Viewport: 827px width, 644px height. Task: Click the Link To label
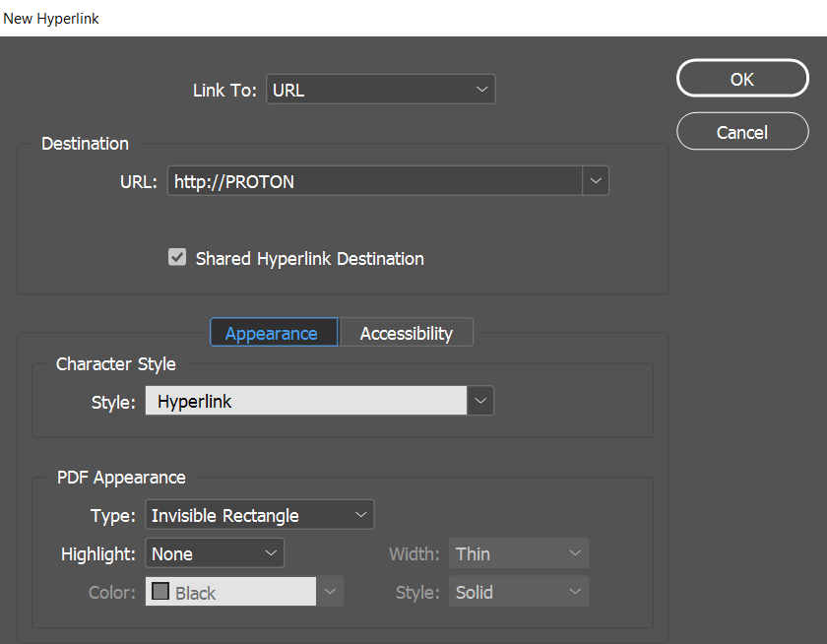(x=224, y=91)
